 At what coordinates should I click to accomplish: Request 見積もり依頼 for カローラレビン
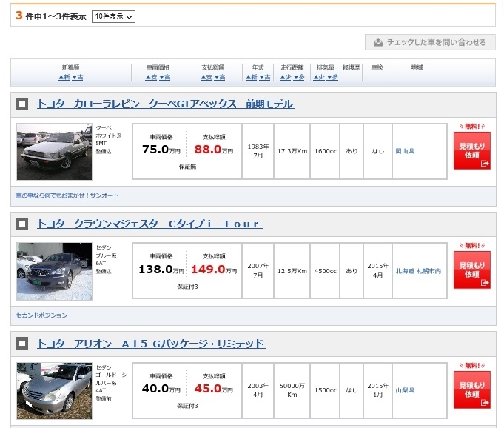472,150
